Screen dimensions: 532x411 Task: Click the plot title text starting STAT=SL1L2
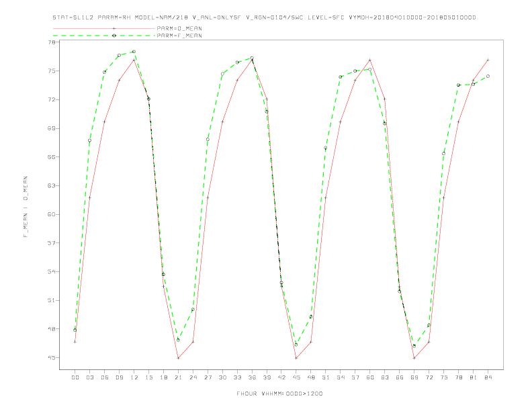pos(264,17)
